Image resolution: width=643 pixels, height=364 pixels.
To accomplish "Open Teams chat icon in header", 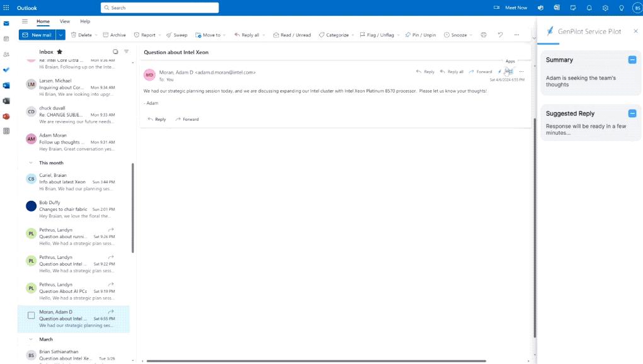I will [x=540, y=8].
